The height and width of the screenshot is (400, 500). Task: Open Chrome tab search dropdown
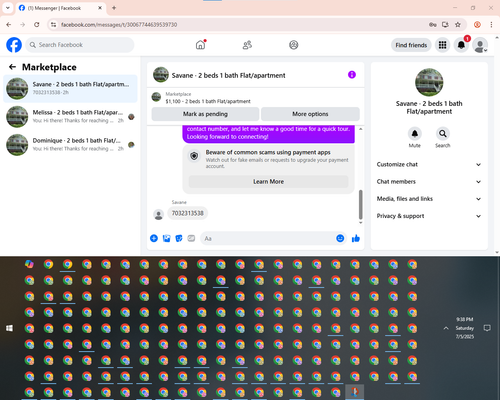pyautogui.click(x=8, y=8)
